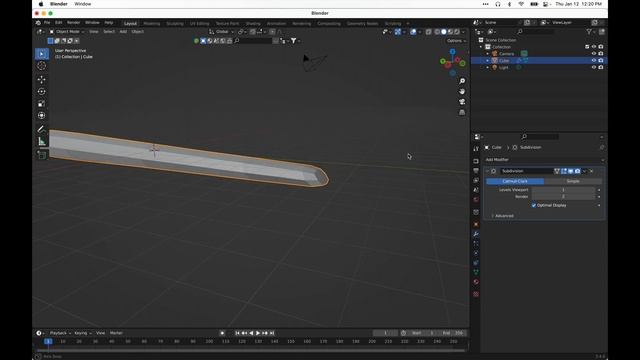Collapse the Subdivision modifier panel
Screen dimensions: 640x360
[x=487, y=171]
